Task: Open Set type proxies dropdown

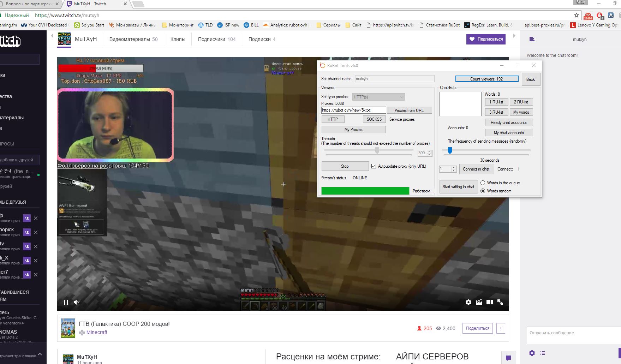Action: click(x=378, y=97)
